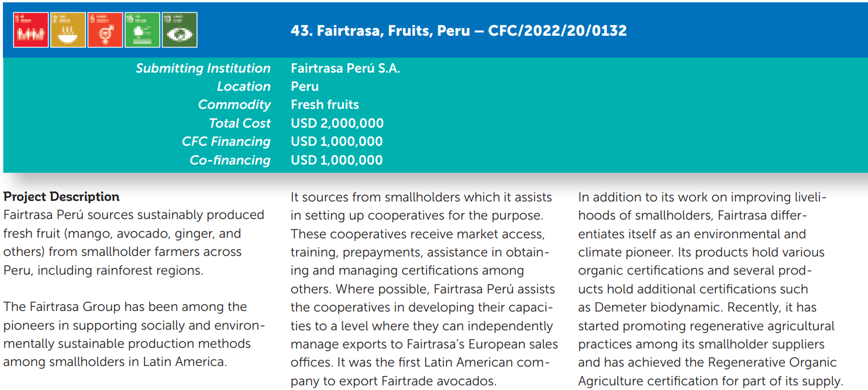Click the 'CFC Financing' label
Image resolution: width=868 pixels, height=390 pixels.
pyautogui.click(x=226, y=141)
